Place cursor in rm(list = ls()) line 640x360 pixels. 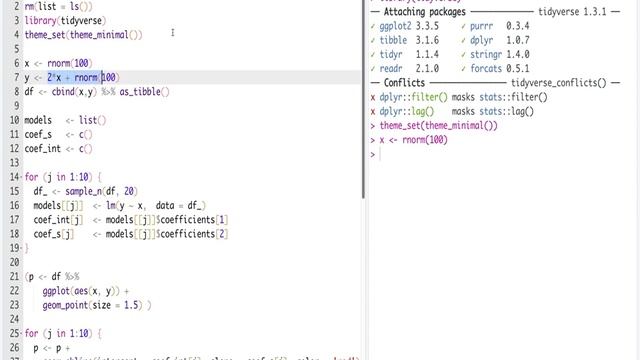pos(59,7)
